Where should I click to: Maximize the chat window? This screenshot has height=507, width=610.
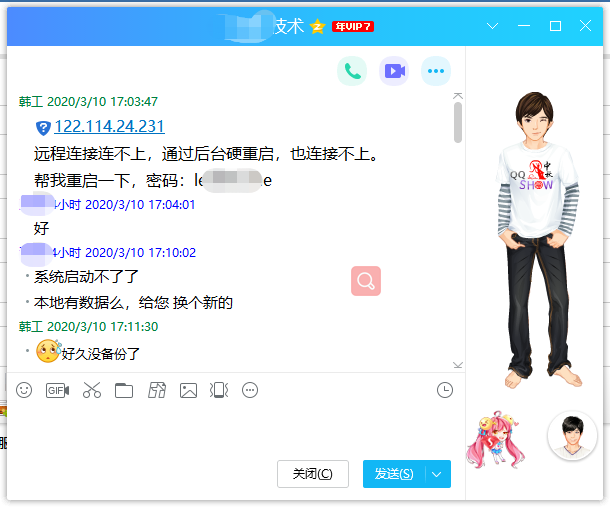pyautogui.click(x=555, y=26)
